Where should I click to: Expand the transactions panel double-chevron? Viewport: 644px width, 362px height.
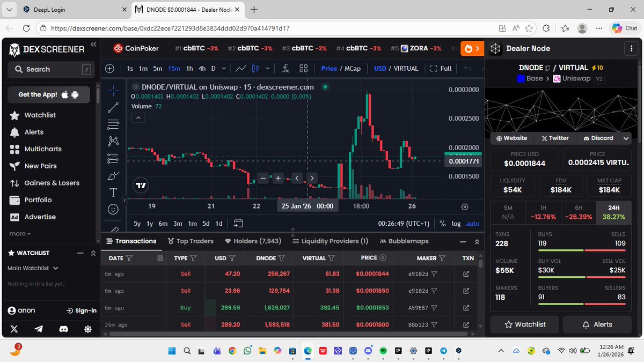pyautogui.click(x=477, y=242)
